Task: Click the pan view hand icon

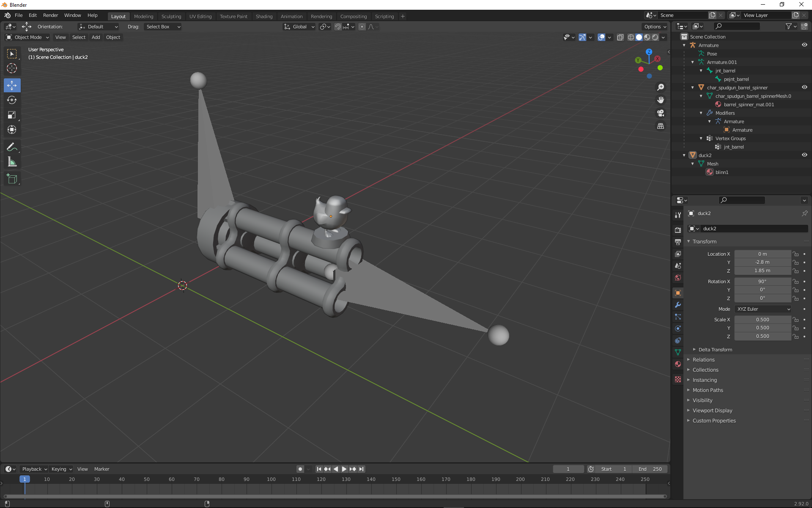Action: point(660,100)
